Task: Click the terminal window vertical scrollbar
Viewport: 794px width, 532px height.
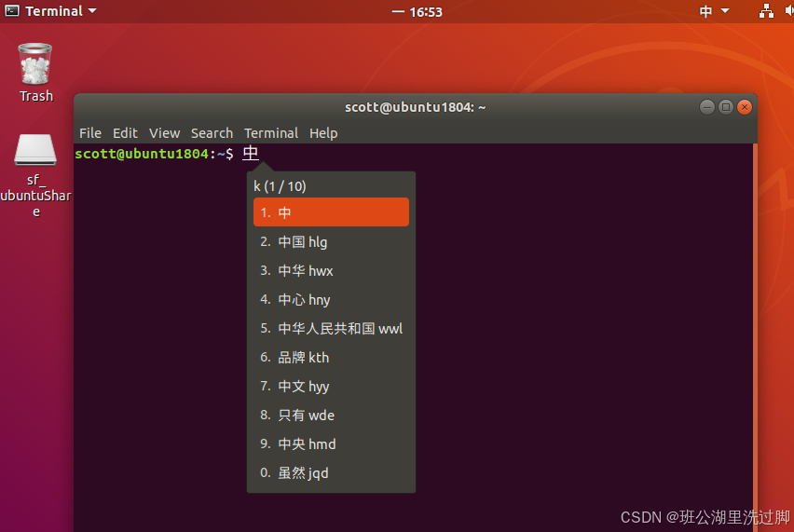Action: point(755,337)
